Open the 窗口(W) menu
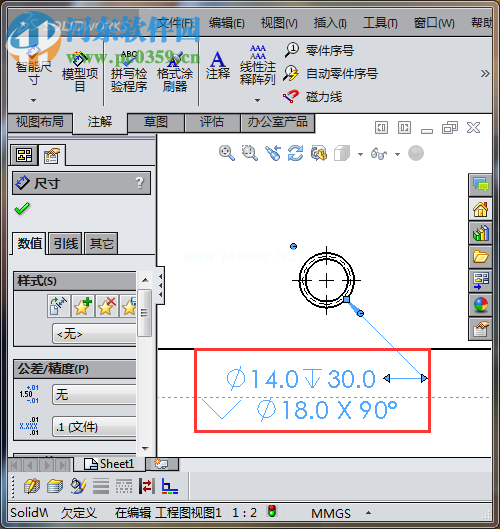 click(x=434, y=23)
